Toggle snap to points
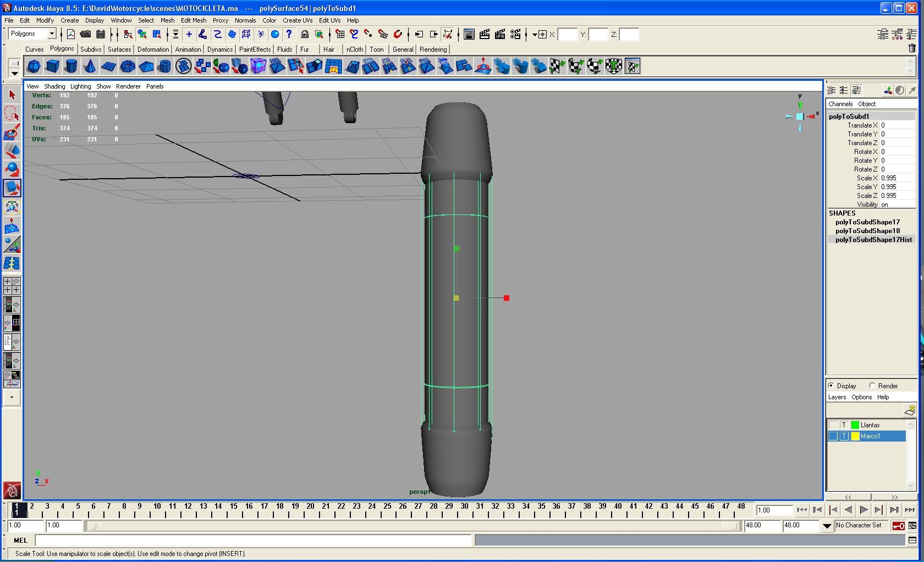 click(369, 34)
